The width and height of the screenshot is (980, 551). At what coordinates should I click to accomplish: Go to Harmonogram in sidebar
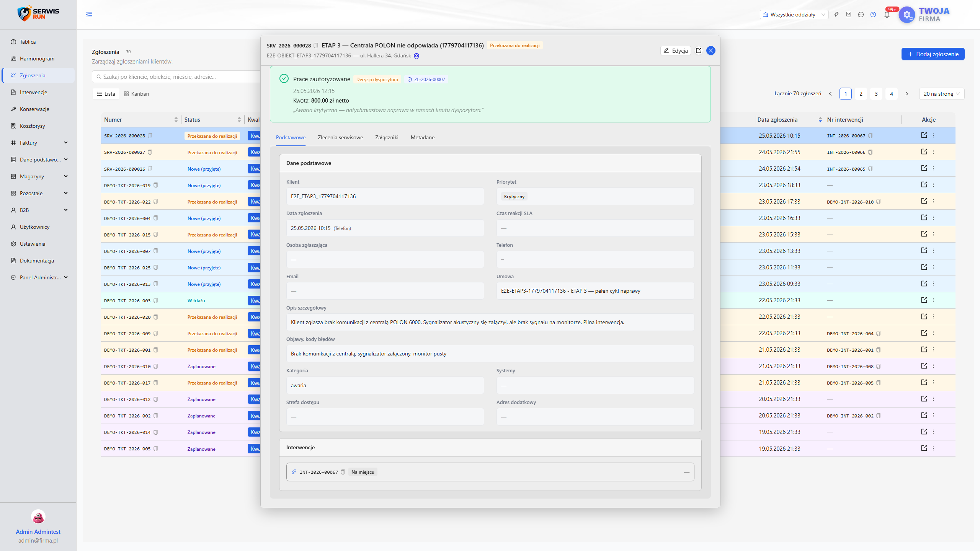click(x=38, y=59)
